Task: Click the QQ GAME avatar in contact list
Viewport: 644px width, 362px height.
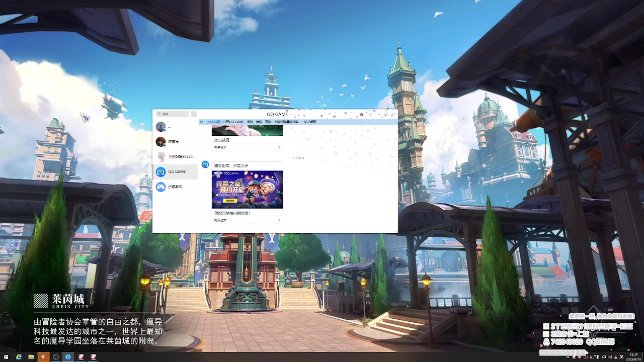Action: point(160,171)
